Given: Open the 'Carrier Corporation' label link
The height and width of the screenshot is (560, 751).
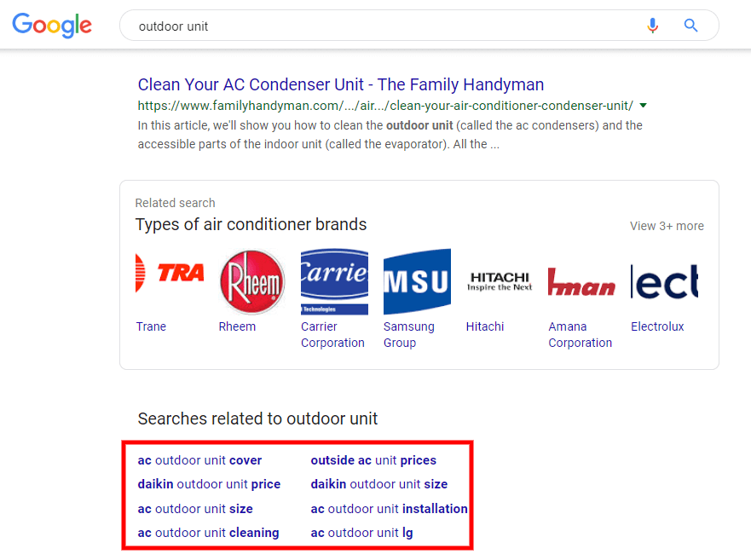Looking at the screenshot, I should click(x=332, y=335).
